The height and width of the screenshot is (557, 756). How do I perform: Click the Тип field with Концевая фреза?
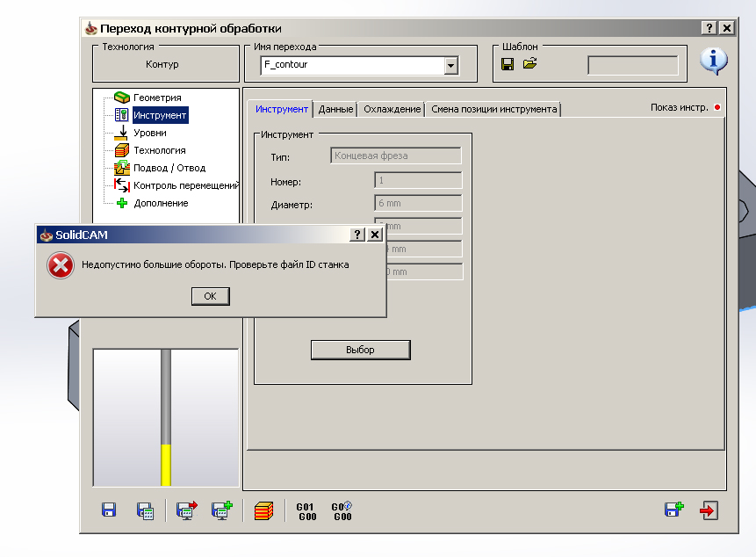pyautogui.click(x=396, y=156)
